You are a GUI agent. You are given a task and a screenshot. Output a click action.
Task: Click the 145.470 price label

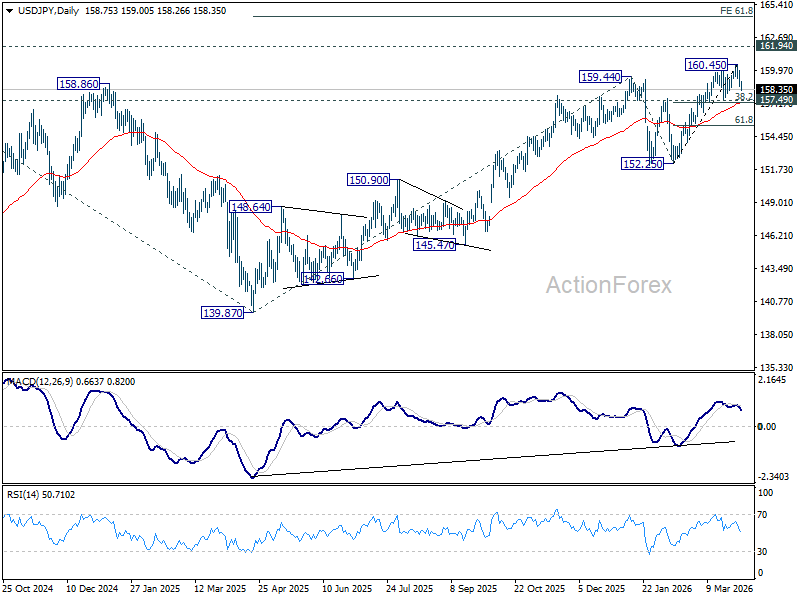click(x=434, y=245)
